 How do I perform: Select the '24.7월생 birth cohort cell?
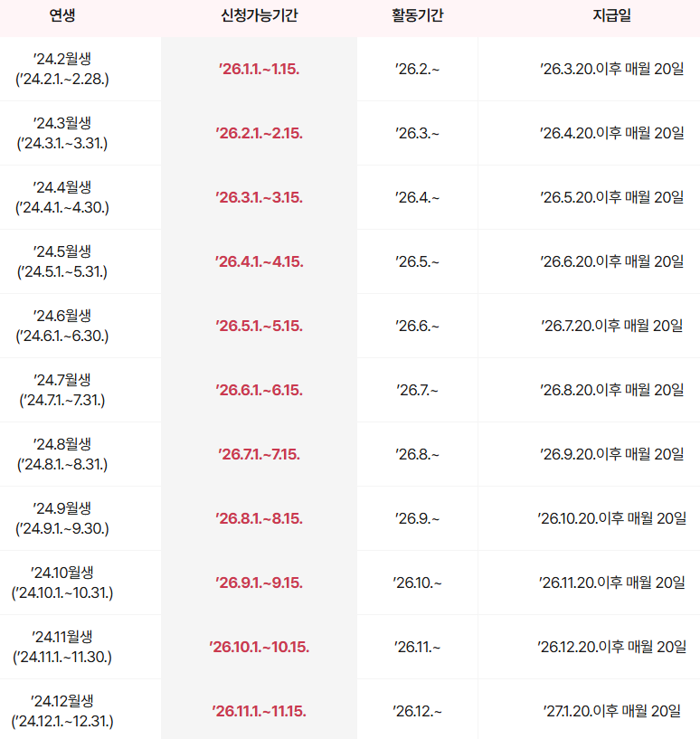[x=61, y=390]
